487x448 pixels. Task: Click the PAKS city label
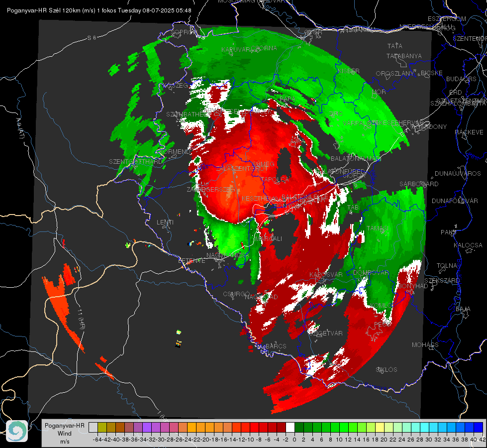point(449,232)
